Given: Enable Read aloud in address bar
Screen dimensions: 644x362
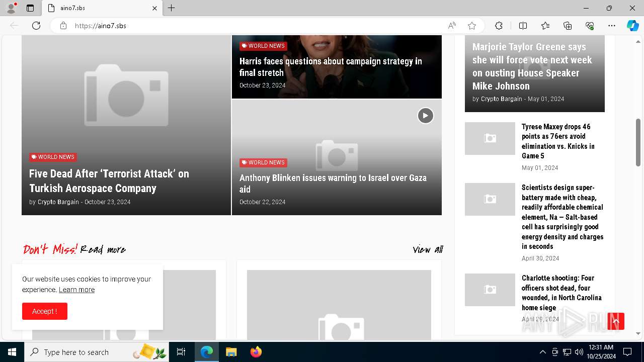Looking at the screenshot, I should click(452, 26).
